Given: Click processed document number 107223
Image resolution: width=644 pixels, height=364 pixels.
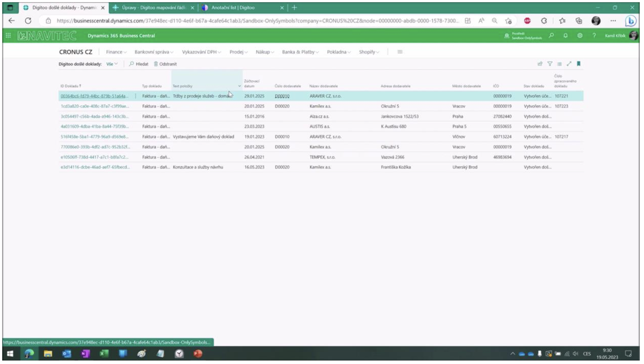Looking at the screenshot, I should [561, 106].
